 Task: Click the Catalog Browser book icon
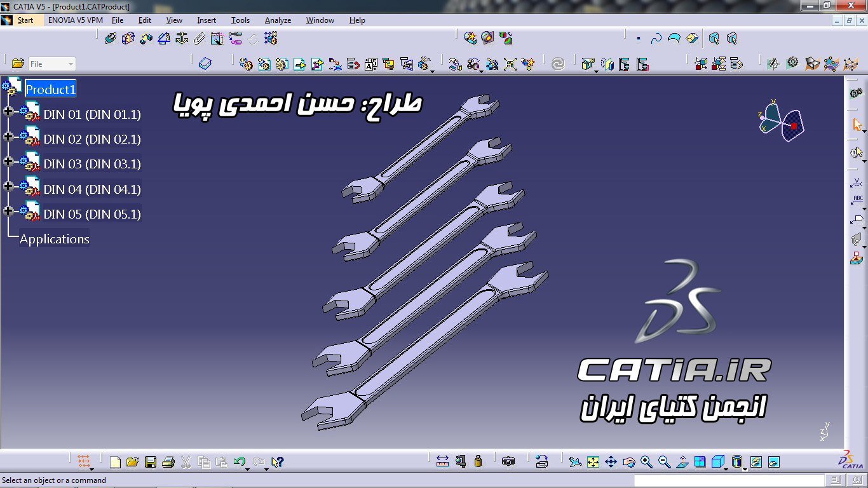pos(205,64)
